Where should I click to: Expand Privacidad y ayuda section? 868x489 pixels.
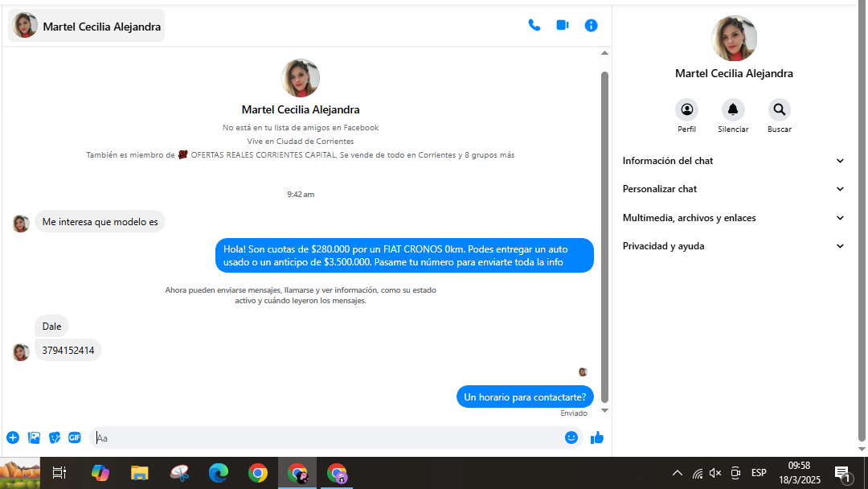click(x=733, y=246)
